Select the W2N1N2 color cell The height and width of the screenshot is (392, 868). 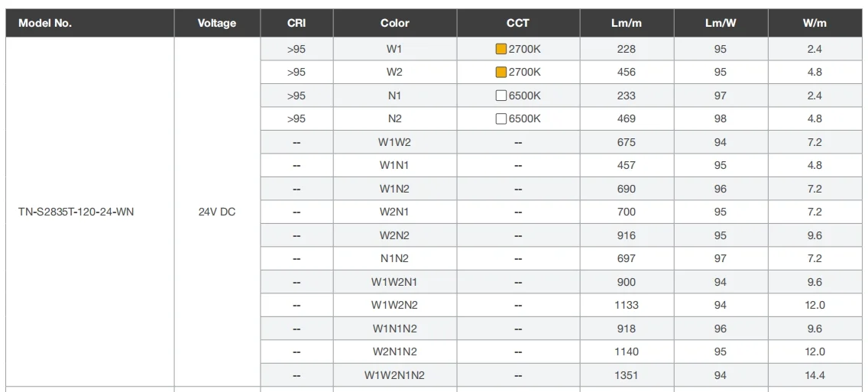[395, 352]
